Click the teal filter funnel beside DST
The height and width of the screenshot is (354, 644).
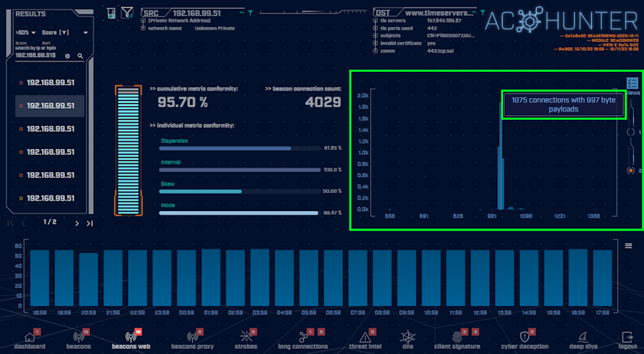pyautogui.click(x=482, y=13)
